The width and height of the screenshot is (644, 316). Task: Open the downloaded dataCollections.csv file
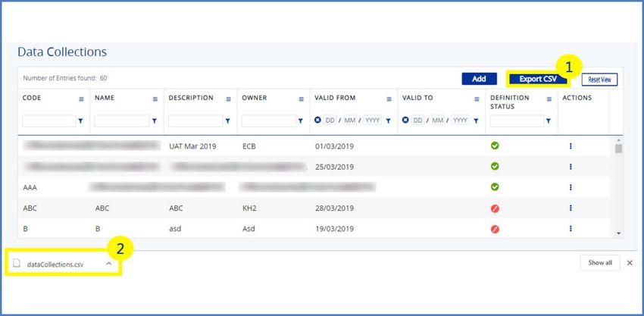[x=55, y=264]
